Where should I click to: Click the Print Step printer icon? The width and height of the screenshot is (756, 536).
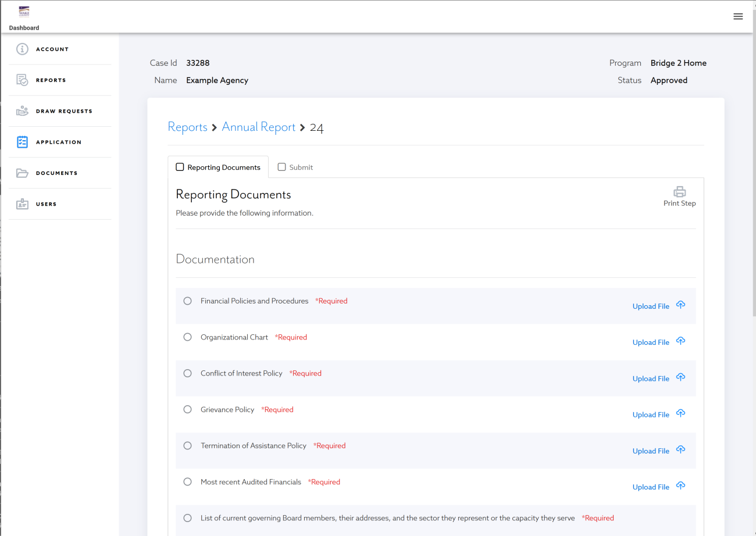[x=679, y=192]
